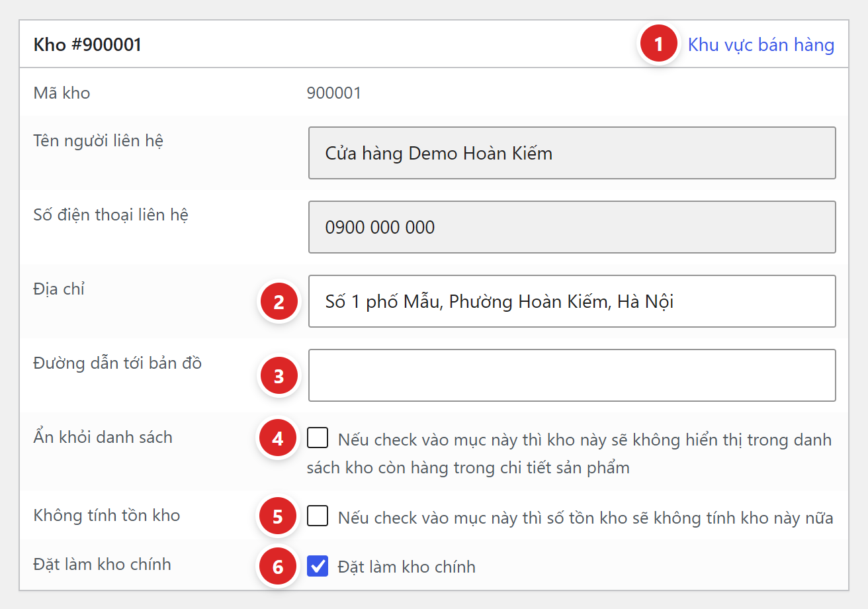Image resolution: width=868 pixels, height=609 pixels.
Task: Click the Đường dẫn tới bản đồ label
Action: 118,363
